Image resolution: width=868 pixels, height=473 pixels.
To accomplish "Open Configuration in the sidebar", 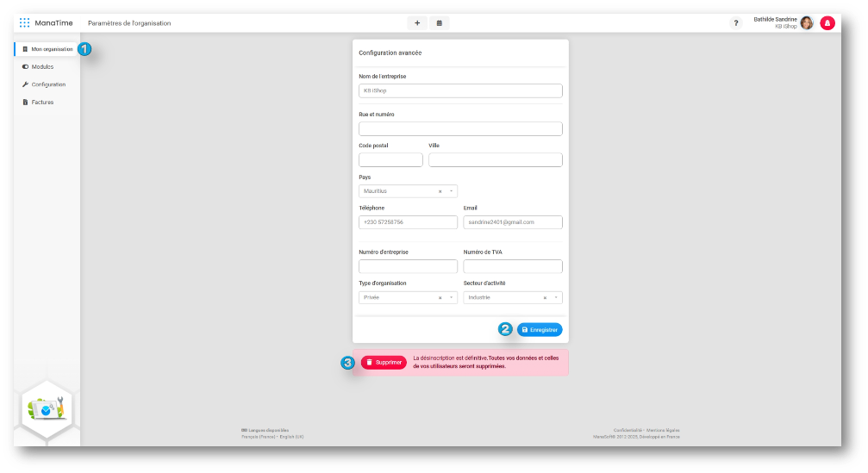I will (x=44, y=84).
